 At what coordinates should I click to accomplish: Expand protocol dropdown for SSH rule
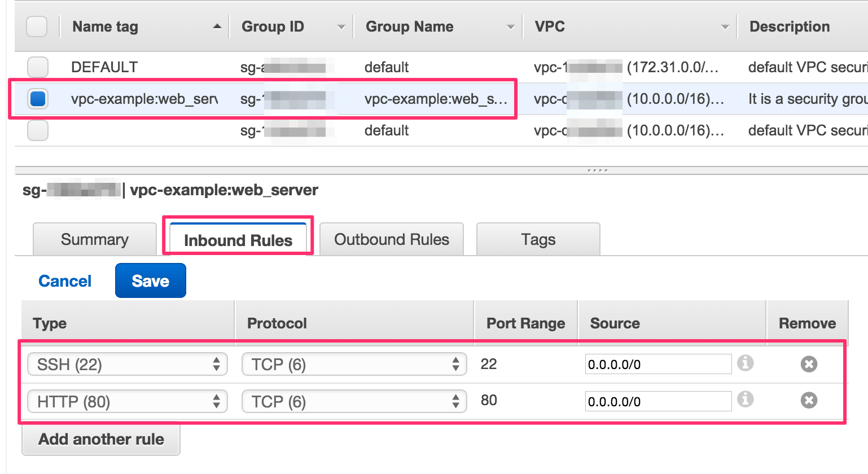[x=354, y=365]
